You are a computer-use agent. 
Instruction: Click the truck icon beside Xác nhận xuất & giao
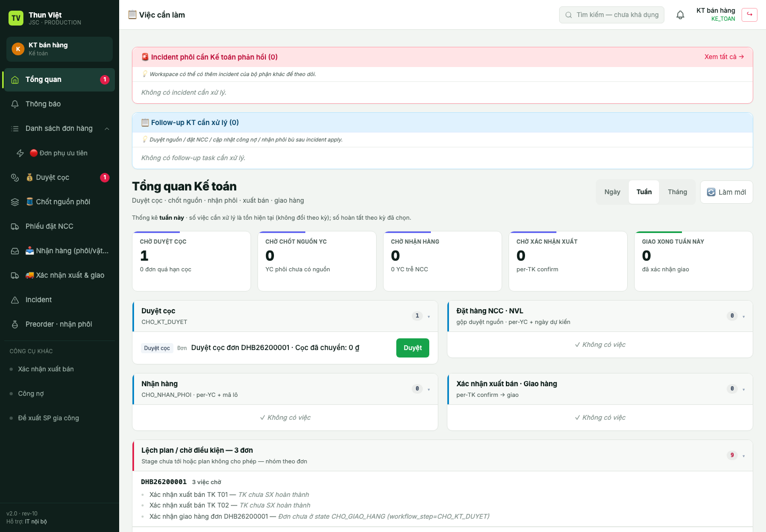click(x=15, y=276)
